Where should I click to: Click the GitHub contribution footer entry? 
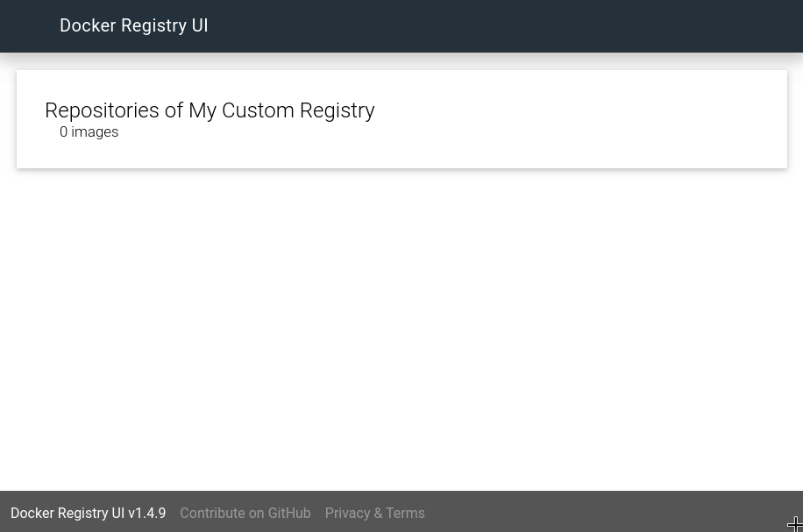(245, 513)
